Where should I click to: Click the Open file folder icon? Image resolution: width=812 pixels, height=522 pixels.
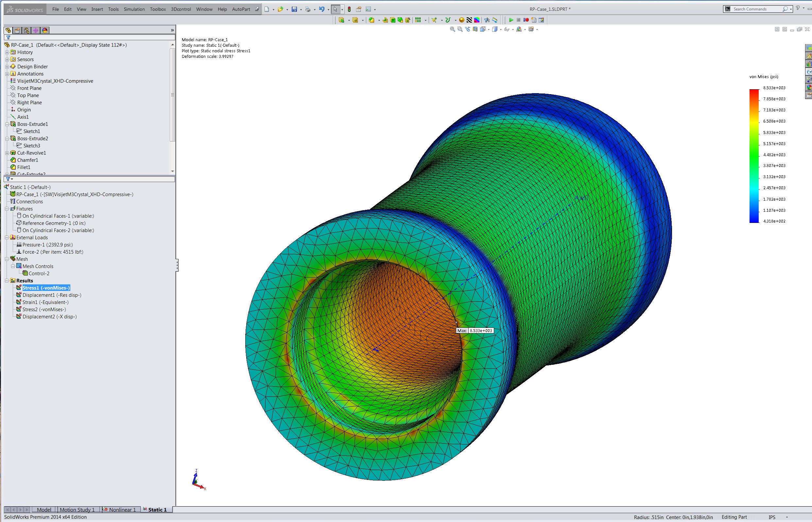pyautogui.click(x=280, y=9)
